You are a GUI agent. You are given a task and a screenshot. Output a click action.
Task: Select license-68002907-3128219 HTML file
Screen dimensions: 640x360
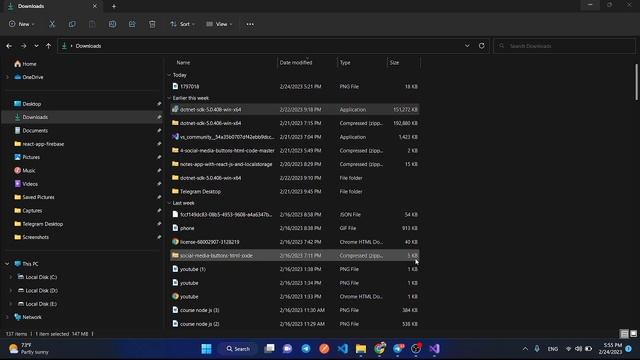(295, 242)
